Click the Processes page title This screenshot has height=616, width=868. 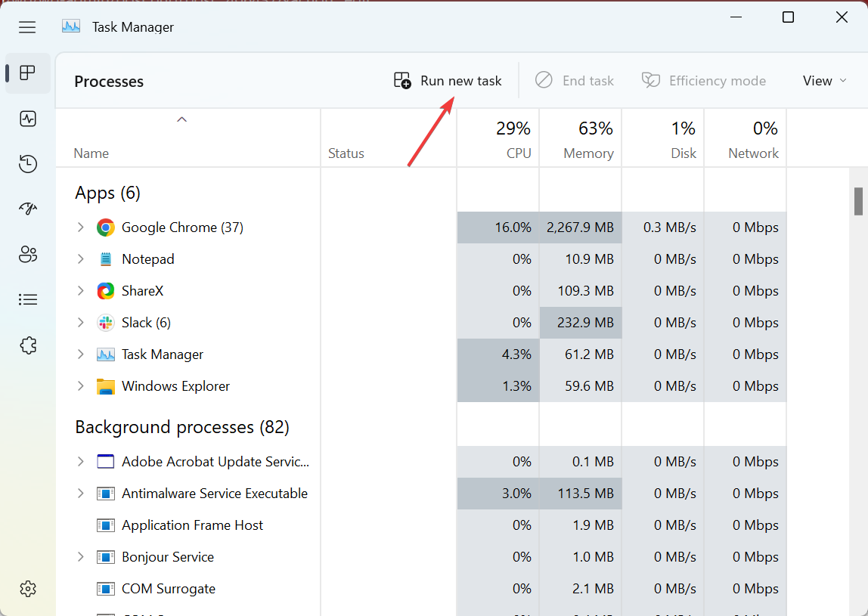coord(109,82)
